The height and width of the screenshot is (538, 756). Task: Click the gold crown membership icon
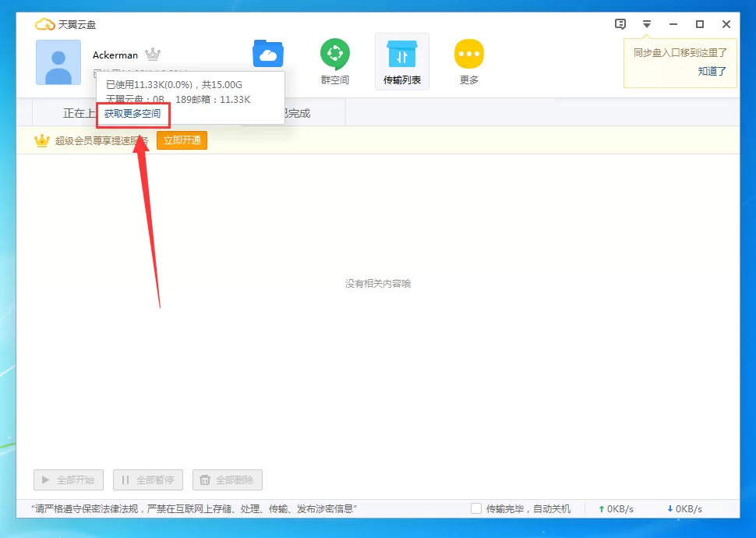(42, 140)
